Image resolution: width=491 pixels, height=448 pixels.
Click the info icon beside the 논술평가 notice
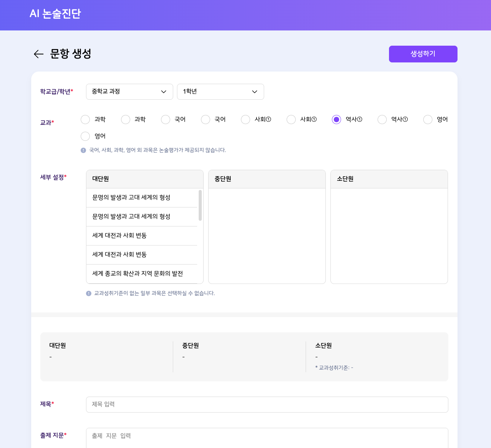coord(83,150)
